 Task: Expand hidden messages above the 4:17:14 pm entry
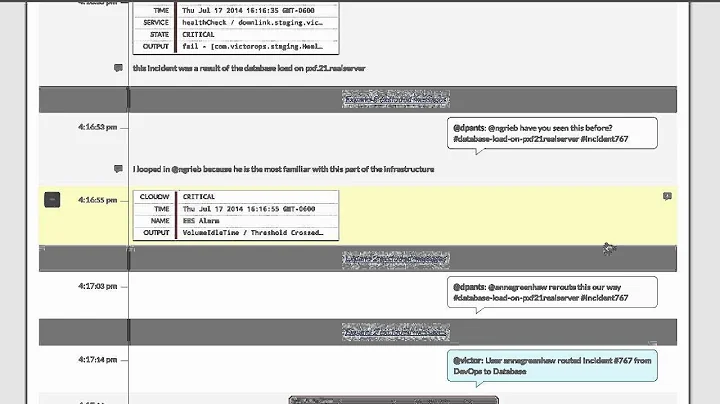click(x=395, y=332)
